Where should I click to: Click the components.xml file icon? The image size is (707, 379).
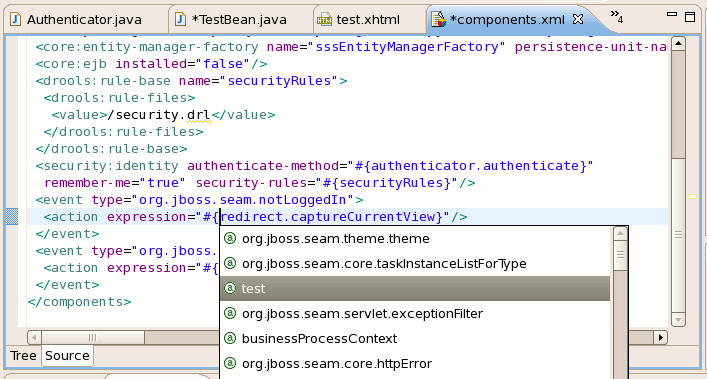point(438,19)
